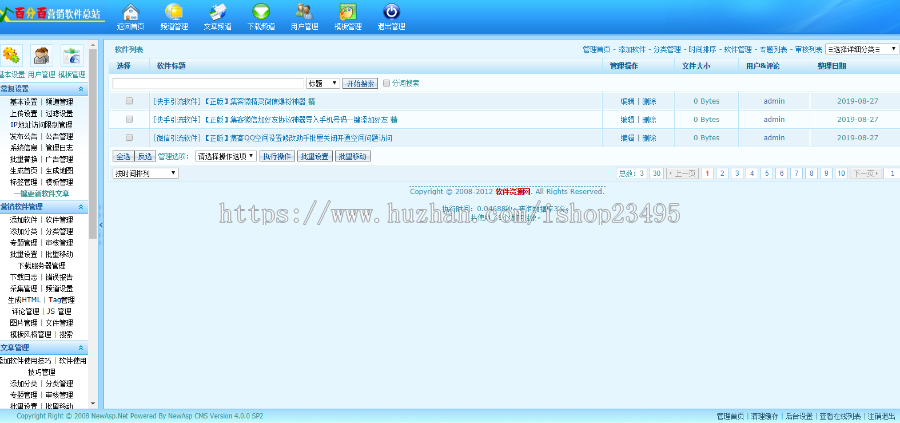
Task: Click Tag管理 in the sidebar
Action: (x=61, y=300)
